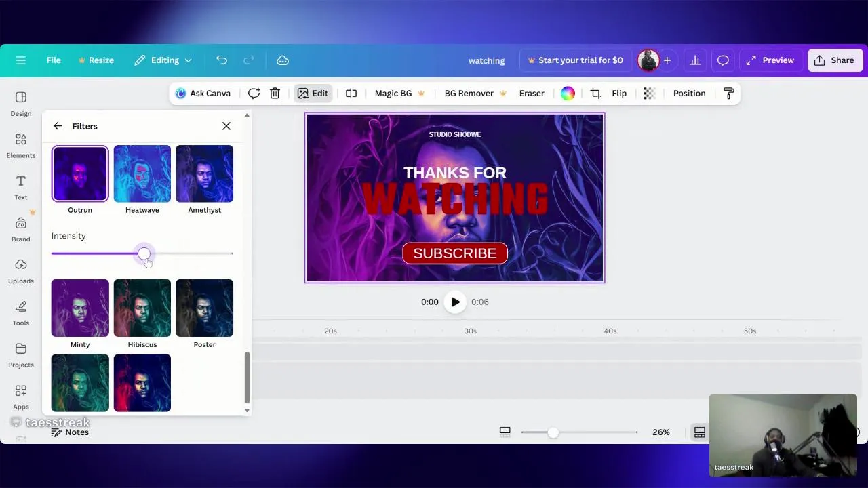This screenshot has width=868, height=488.
Task: Apply the Amethyst filter
Action: (204, 174)
